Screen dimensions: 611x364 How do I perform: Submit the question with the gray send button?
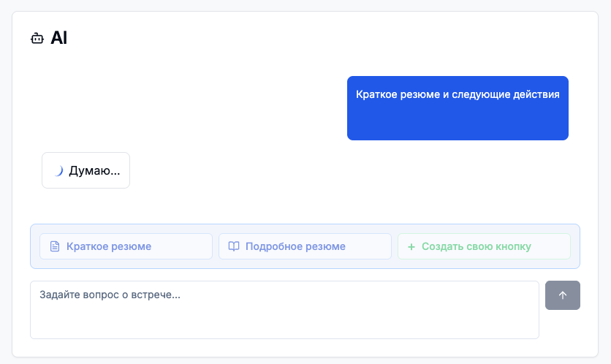click(562, 295)
